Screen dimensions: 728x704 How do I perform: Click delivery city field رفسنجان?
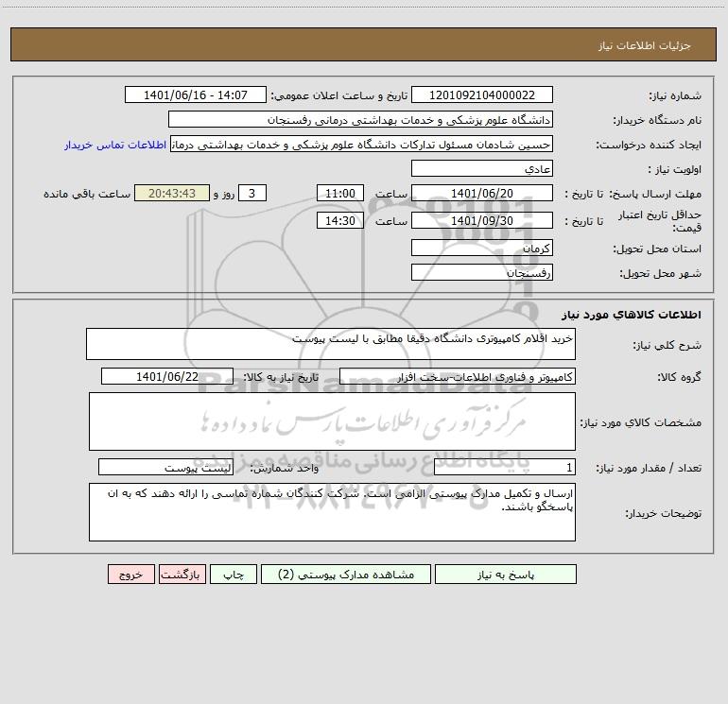coord(482,272)
